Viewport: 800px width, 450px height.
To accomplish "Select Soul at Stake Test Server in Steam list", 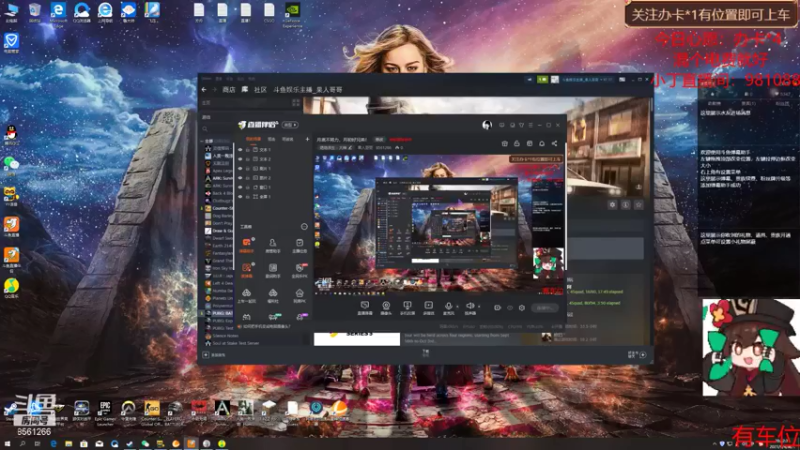I will tap(232, 343).
